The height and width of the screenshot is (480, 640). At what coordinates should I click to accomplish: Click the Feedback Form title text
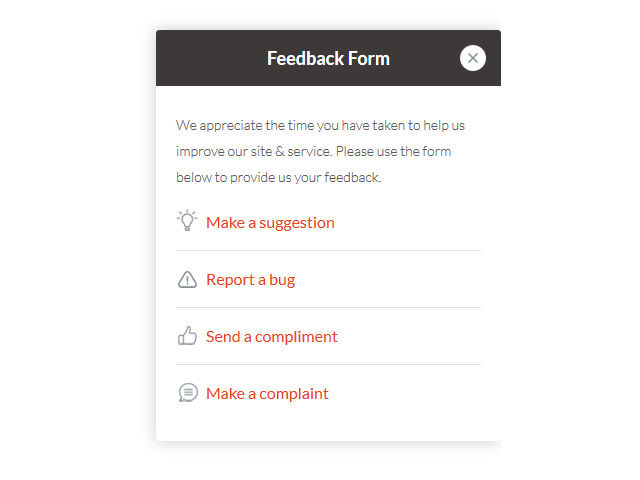[x=328, y=59]
